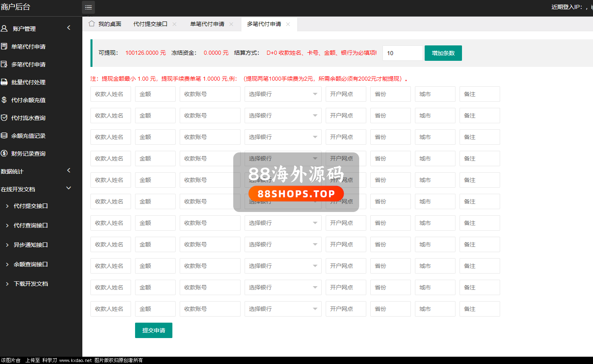Screen dimensions: 593x364
Task: Click the first row 收款人姓名 input field
Action: (110, 94)
